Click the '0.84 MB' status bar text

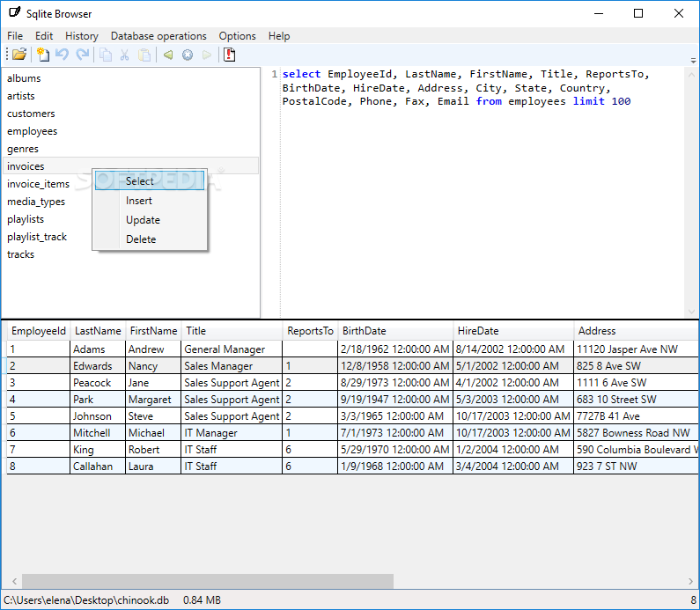pos(202,600)
